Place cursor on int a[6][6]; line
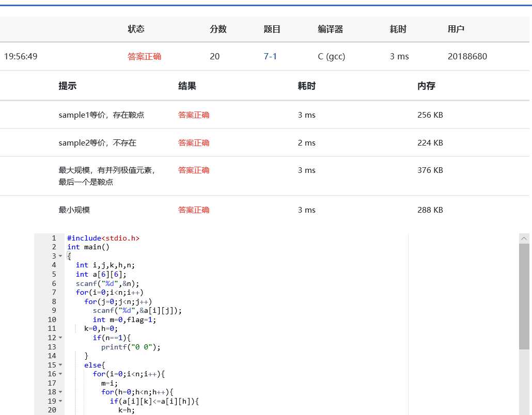This screenshot has width=532, height=415. click(x=101, y=274)
